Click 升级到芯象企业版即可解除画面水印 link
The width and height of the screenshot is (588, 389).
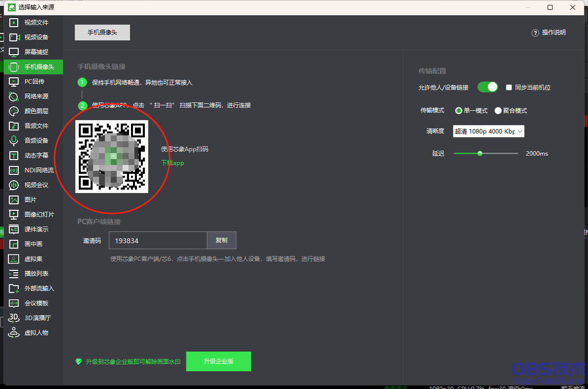(133, 361)
